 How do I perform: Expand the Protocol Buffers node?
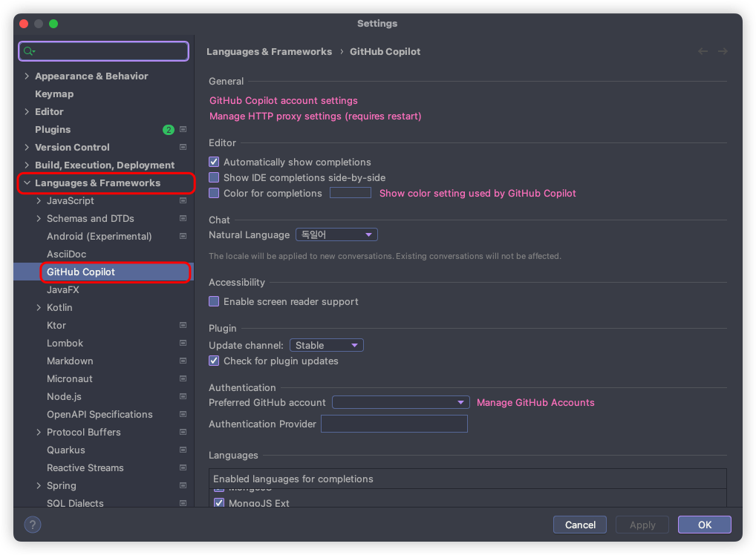tap(39, 432)
